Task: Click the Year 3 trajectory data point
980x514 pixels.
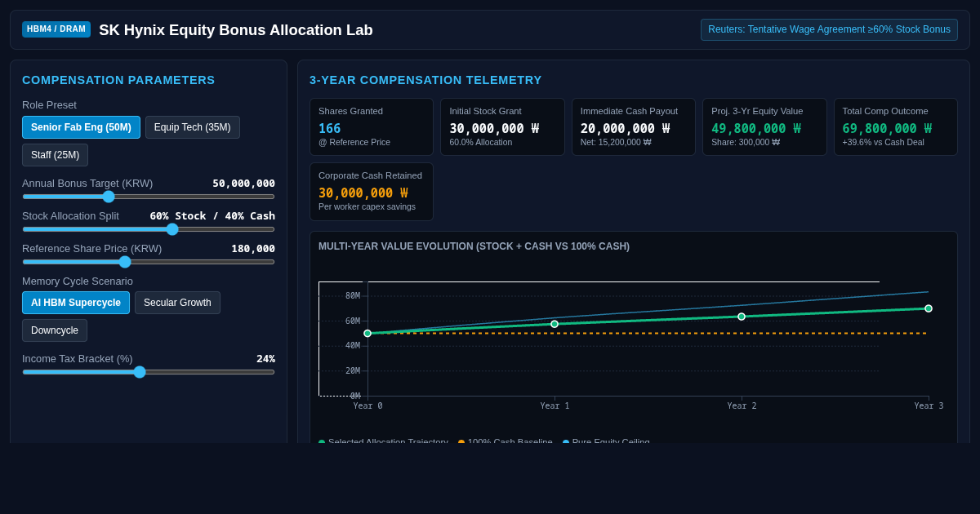Action: pyautogui.click(x=929, y=308)
